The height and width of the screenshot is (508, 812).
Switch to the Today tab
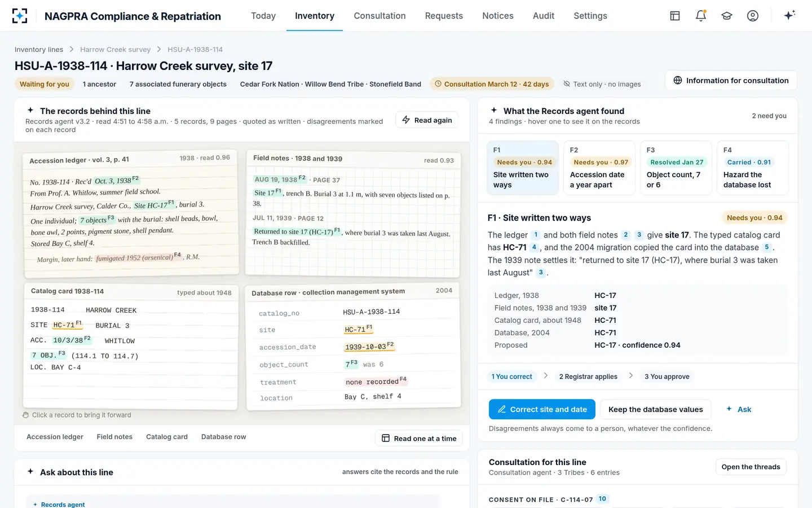pyautogui.click(x=263, y=16)
